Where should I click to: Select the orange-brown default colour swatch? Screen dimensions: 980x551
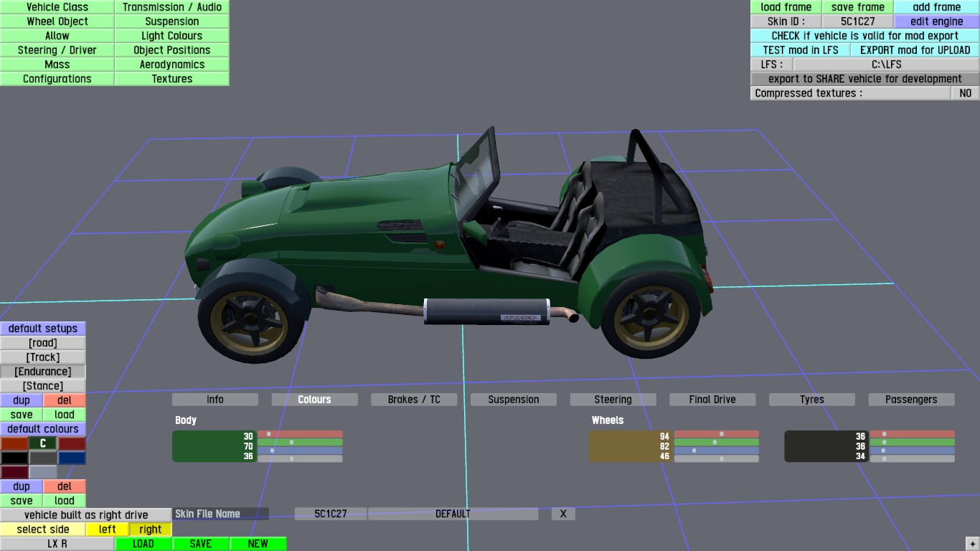[x=14, y=443]
